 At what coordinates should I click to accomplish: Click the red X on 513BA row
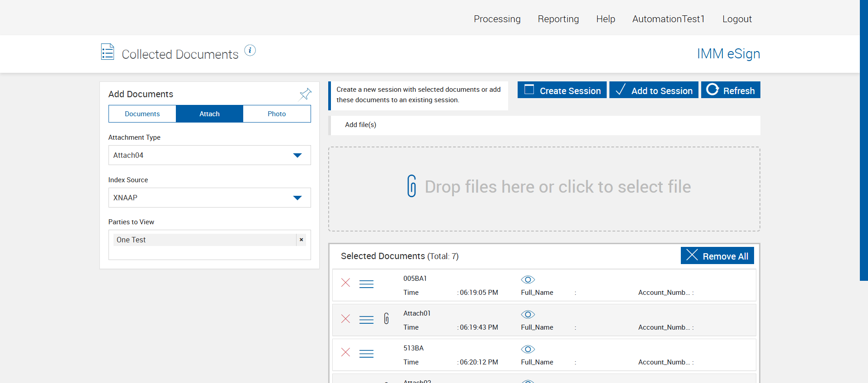(346, 352)
